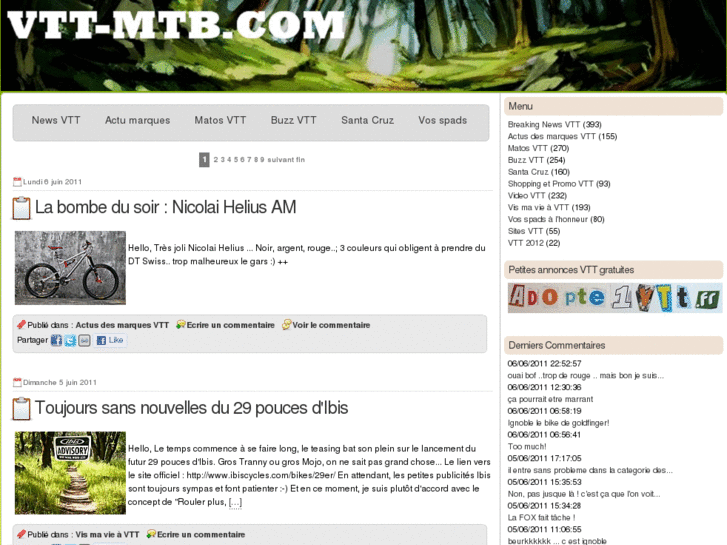
Task: Click 'Vis ma vie à VTT' category in Ibis post
Action: coord(108,534)
